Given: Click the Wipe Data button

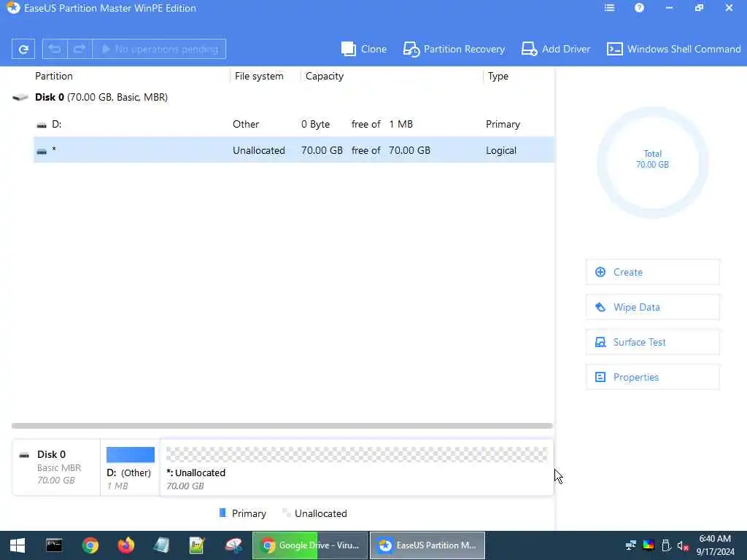Looking at the screenshot, I should [x=652, y=307].
